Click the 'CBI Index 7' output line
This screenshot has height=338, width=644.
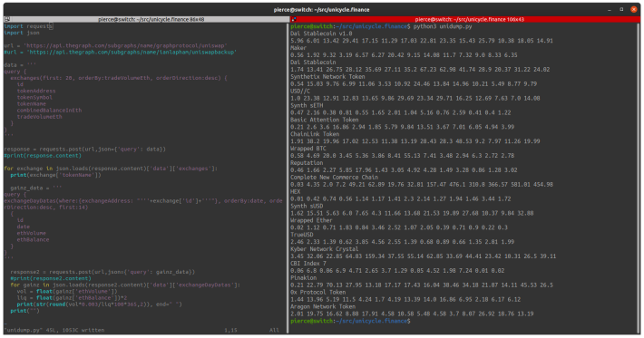pos(308,264)
